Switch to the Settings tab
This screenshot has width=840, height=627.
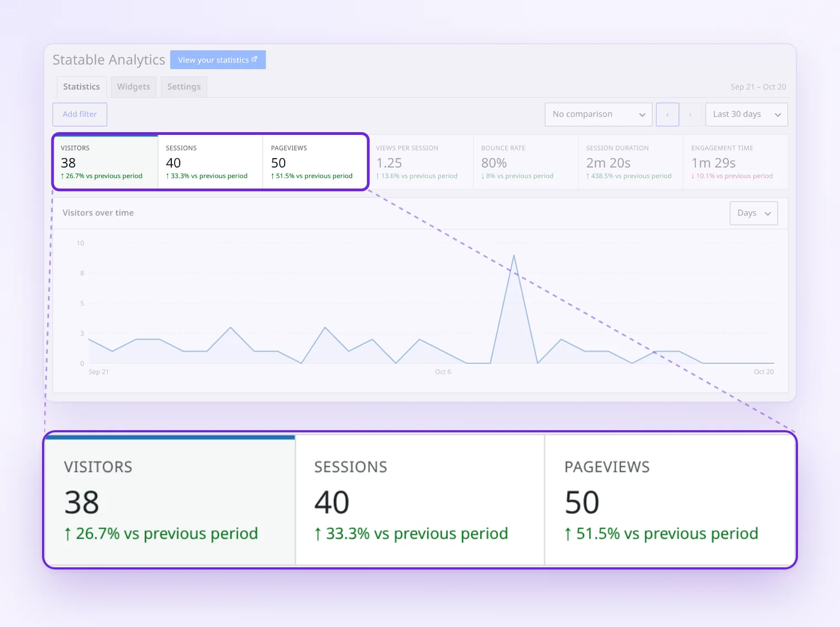click(184, 87)
